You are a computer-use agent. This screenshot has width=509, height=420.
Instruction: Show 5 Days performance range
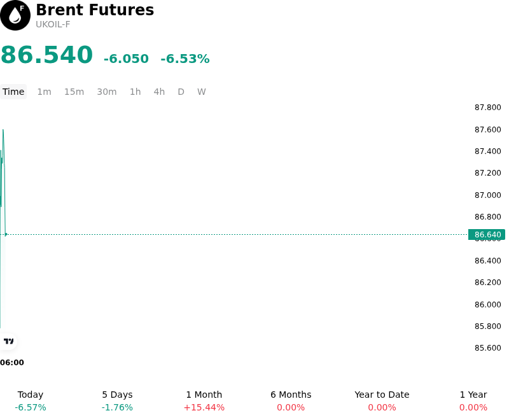coord(117,401)
